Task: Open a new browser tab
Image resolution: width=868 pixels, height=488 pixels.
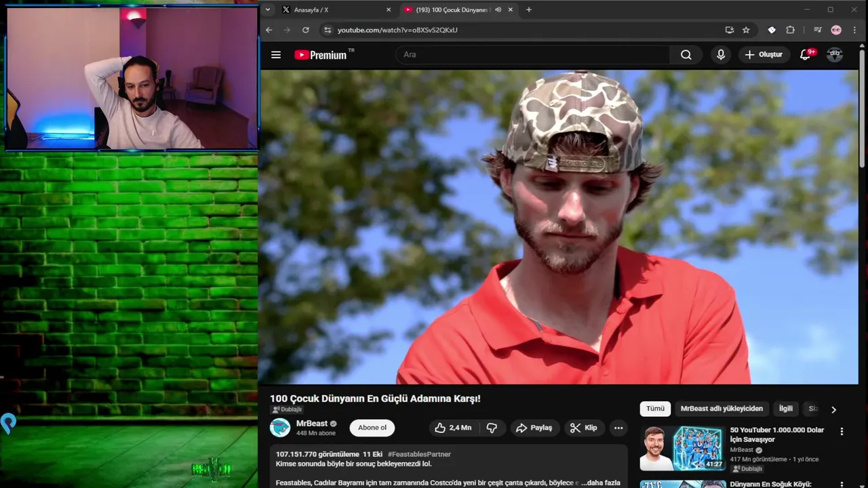Action: pos(529,9)
